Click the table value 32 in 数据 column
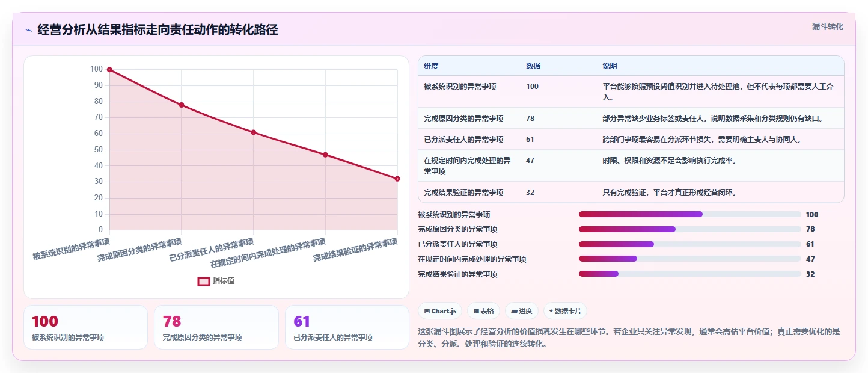 [x=530, y=193]
